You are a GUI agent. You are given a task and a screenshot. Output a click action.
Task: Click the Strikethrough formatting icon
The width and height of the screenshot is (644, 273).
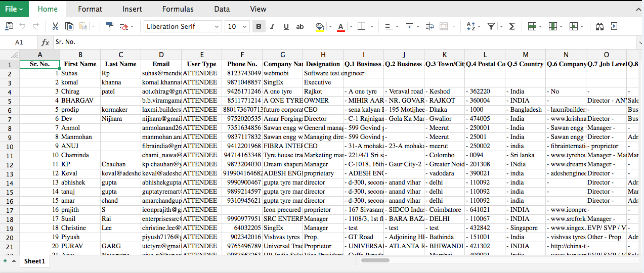click(x=300, y=26)
